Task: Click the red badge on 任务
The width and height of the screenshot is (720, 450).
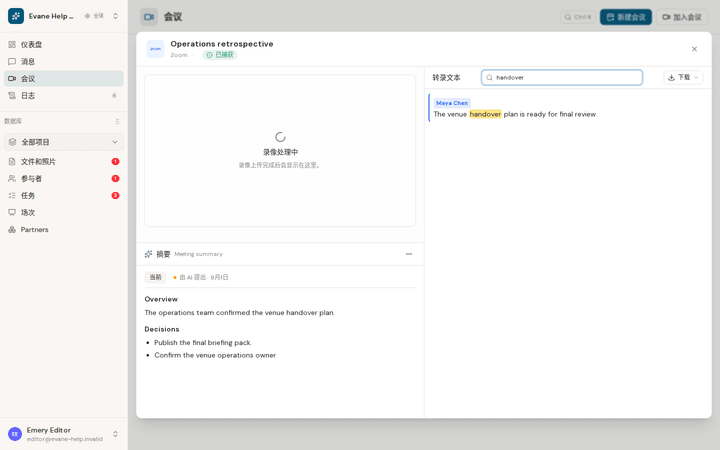Action: [115, 196]
